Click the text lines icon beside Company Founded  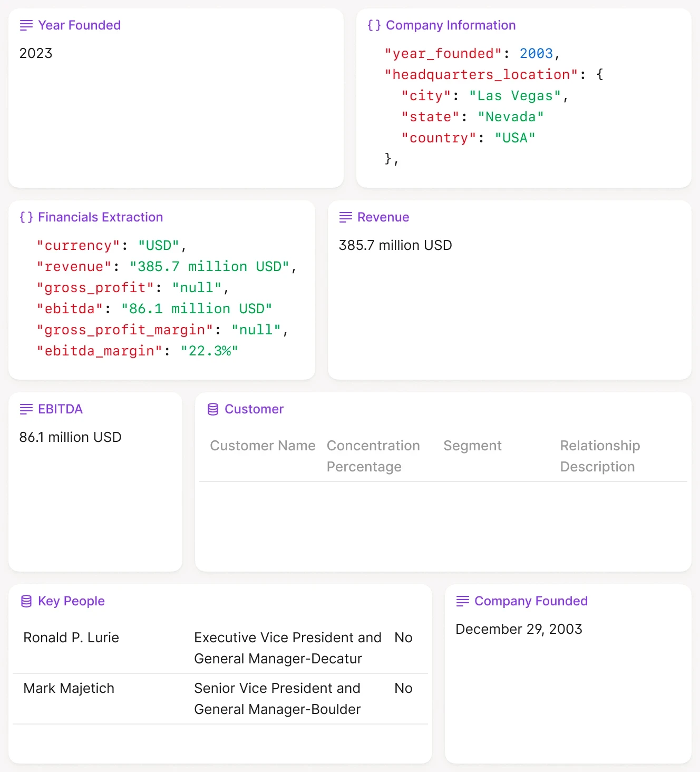tap(462, 601)
